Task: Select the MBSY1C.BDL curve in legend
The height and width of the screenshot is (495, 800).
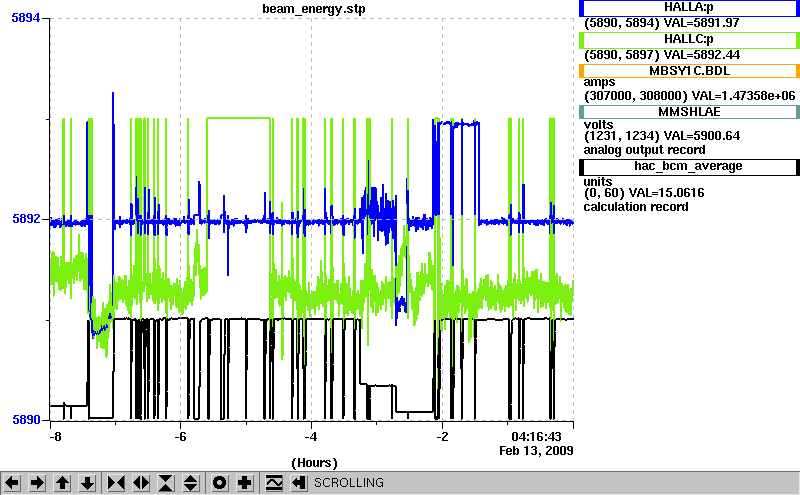Action: [689, 71]
